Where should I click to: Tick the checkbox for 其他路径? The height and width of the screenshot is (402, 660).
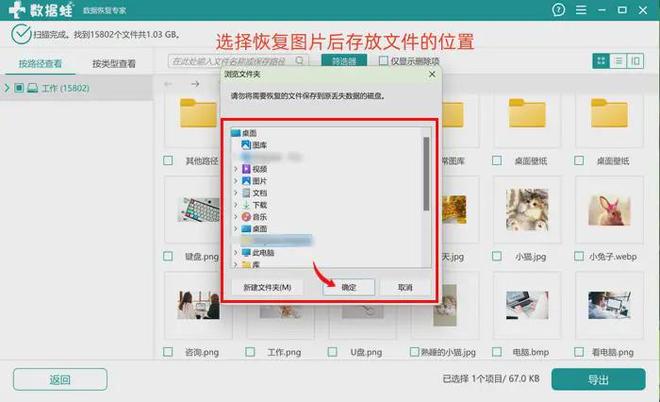pyautogui.click(x=168, y=160)
